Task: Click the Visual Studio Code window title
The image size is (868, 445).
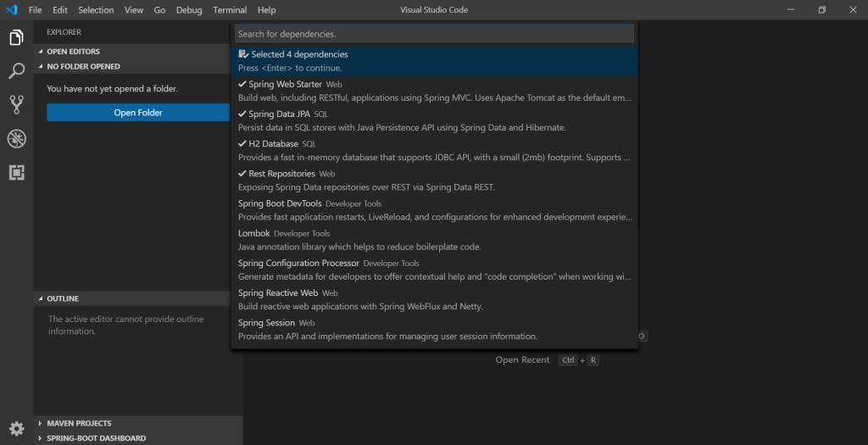Action: (434, 10)
